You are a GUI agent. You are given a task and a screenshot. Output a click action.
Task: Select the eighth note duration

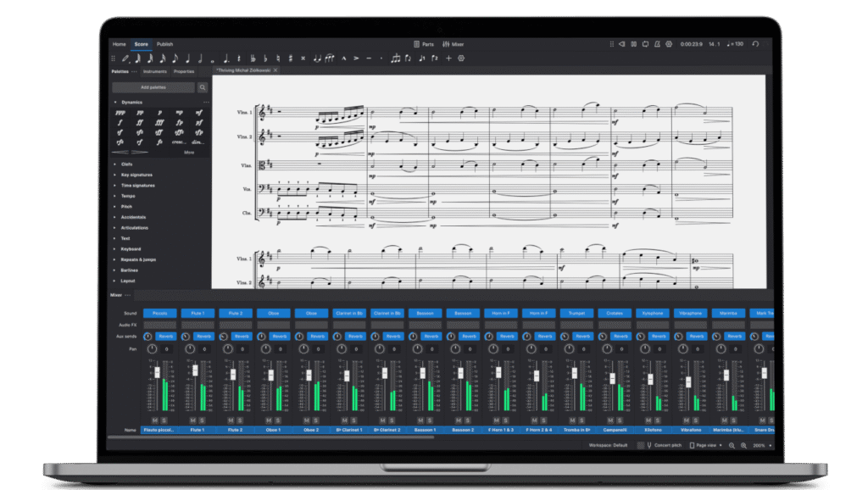point(175,59)
